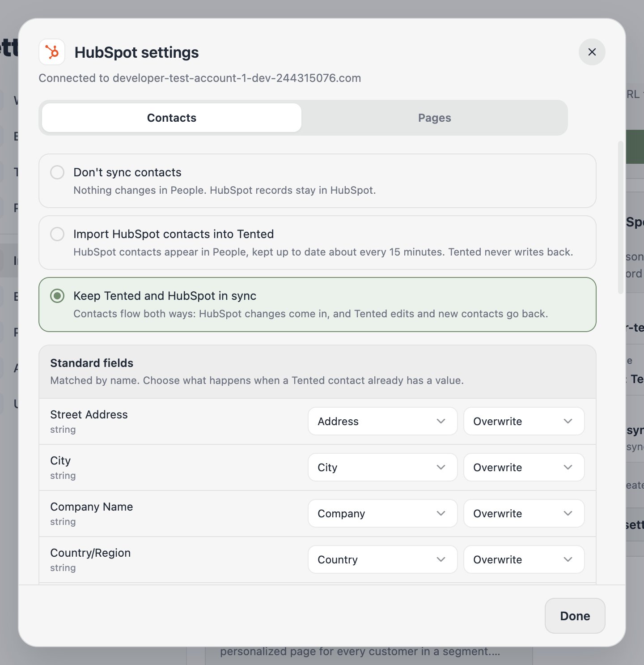Open the Country field mapping dropdown

pyautogui.click(x=382, y=559)
